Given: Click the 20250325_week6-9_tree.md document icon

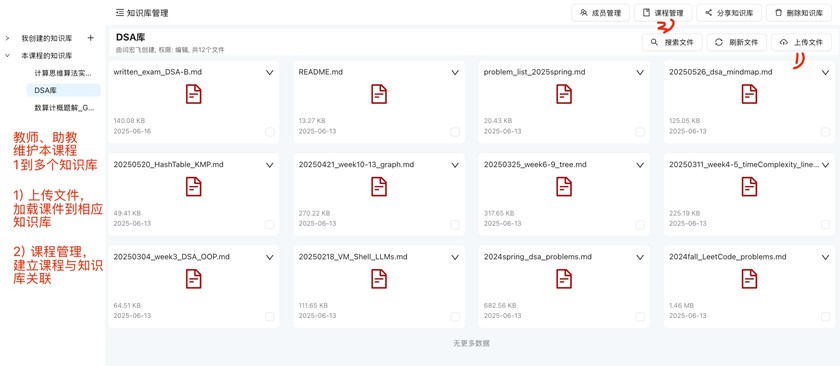Looking at the screenshot, I should click(564, 187).
